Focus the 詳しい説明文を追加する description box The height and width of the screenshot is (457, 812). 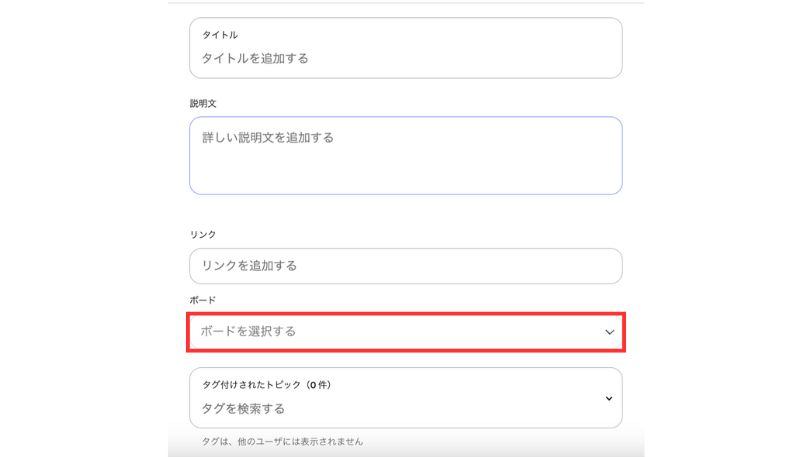[405, 155]
